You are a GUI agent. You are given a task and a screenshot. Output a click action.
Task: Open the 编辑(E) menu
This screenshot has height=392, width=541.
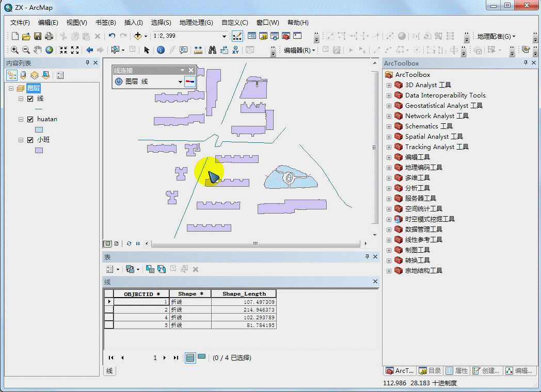pos(48,22)
